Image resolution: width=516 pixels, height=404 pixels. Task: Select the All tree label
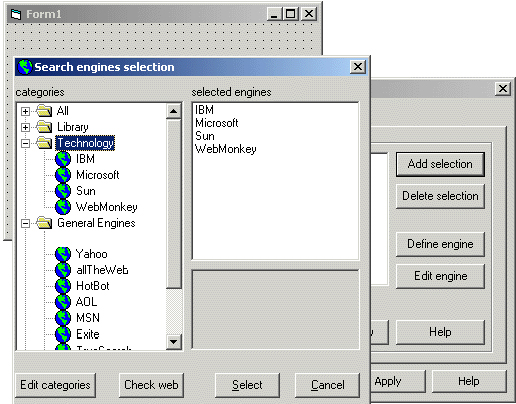63,111
